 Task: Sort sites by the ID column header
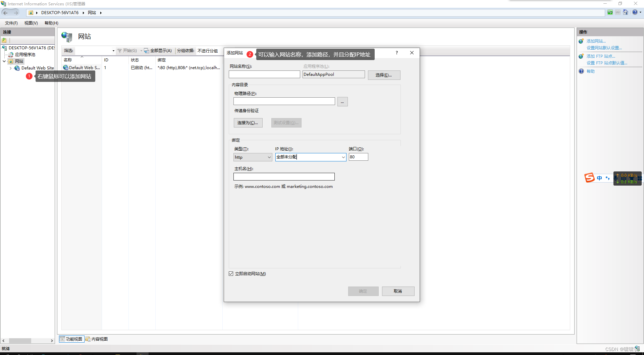coord(115,60)
